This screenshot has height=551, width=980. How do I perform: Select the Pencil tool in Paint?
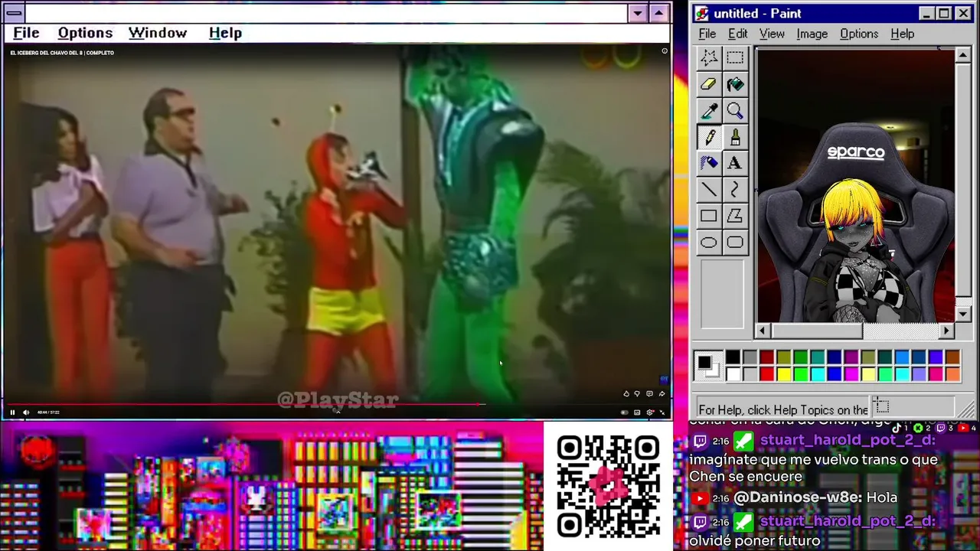(709, 137)
